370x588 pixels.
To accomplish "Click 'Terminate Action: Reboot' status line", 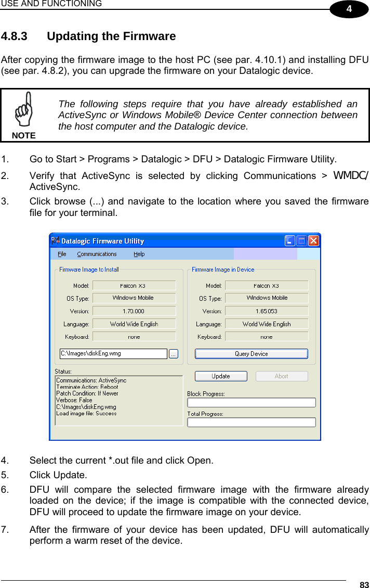I will click(x=87, y=387).
